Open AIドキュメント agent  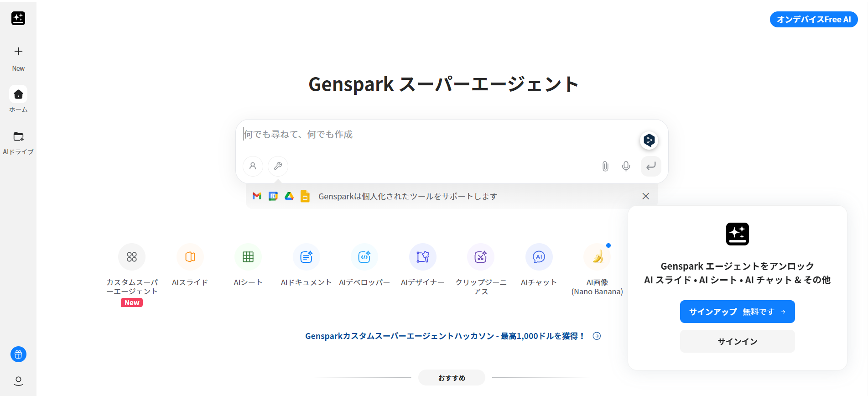point(306,257)
